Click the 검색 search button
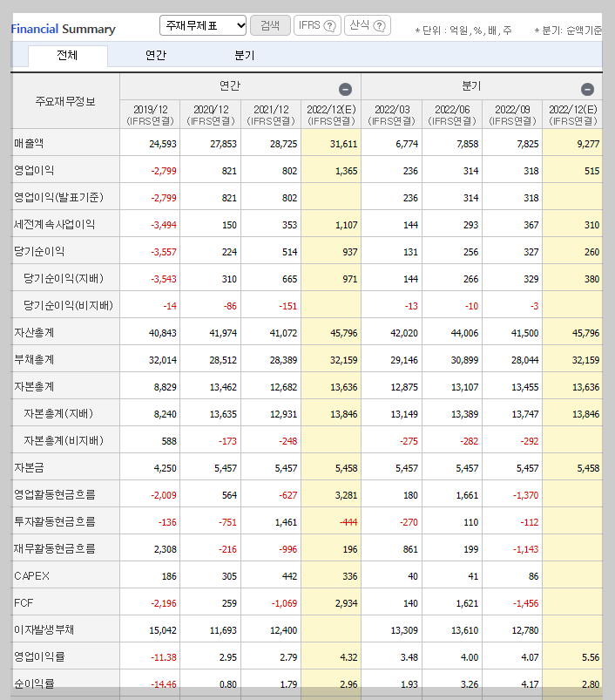This screenshot has width=615, height=700. [x=270, y=25]
